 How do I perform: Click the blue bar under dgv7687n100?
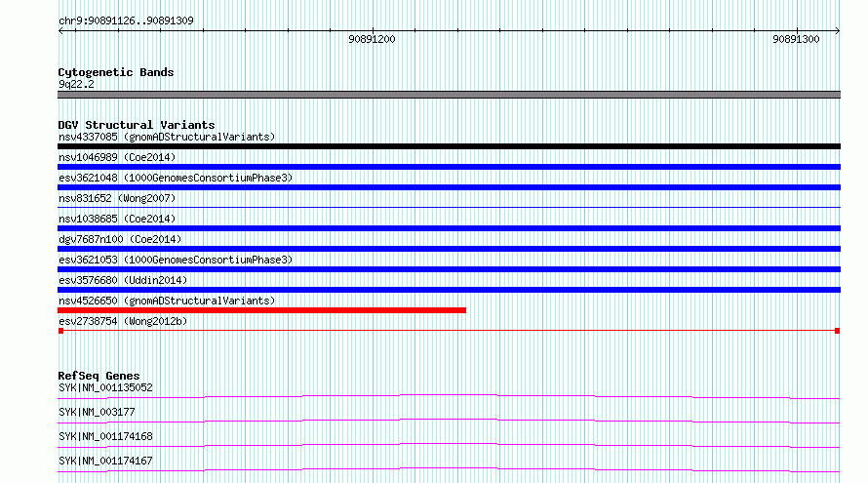449,249
